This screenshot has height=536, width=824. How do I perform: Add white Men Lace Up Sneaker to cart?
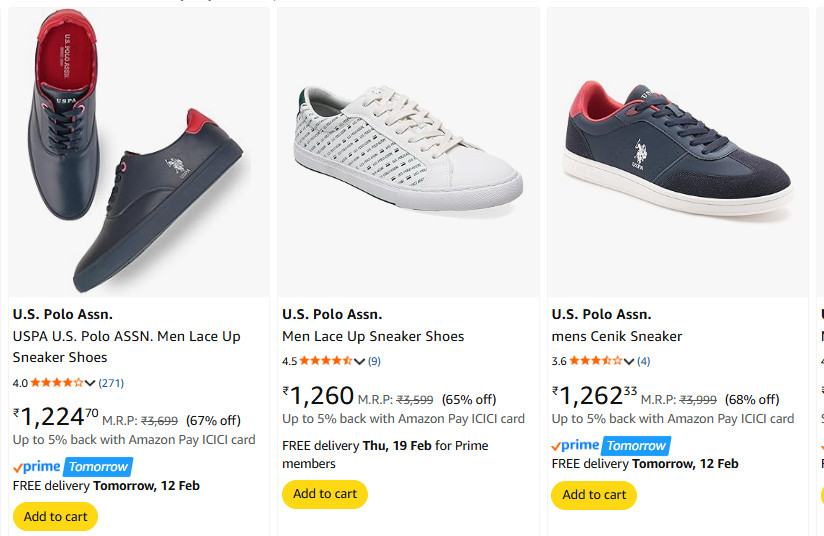[x=324, y=494]
